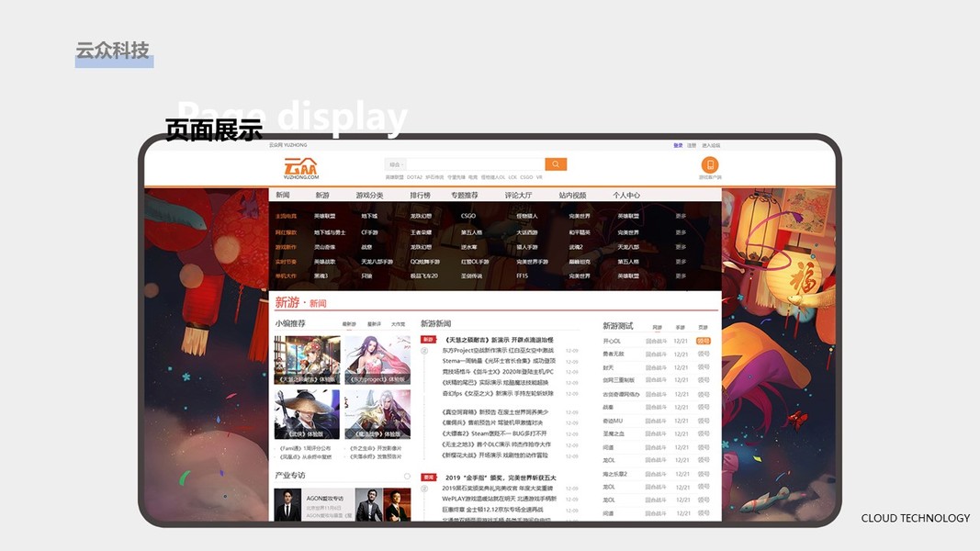The height and width of the screenshot is (551, 980).
Task: Click the orange 领号 button for 开心OL
Action: tap(704, 341)
